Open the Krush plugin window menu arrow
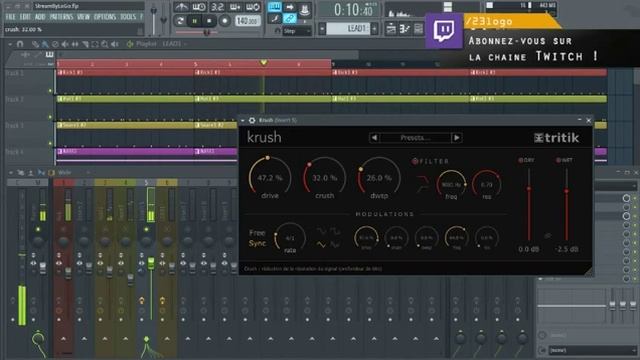The width and height of the screenshot is (640, 360). [x=243, y=120]
